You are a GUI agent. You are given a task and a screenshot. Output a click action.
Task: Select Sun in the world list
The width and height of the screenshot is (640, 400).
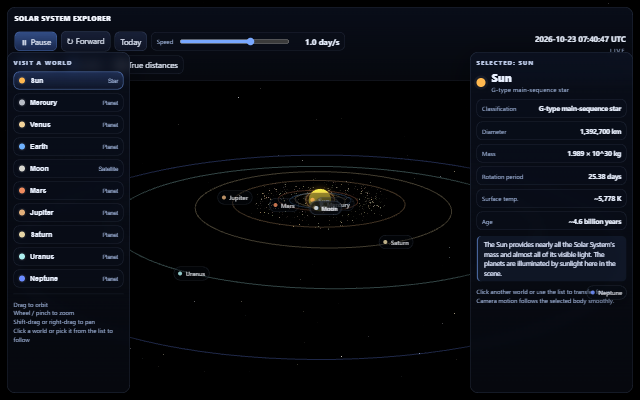tap(69, 80)
